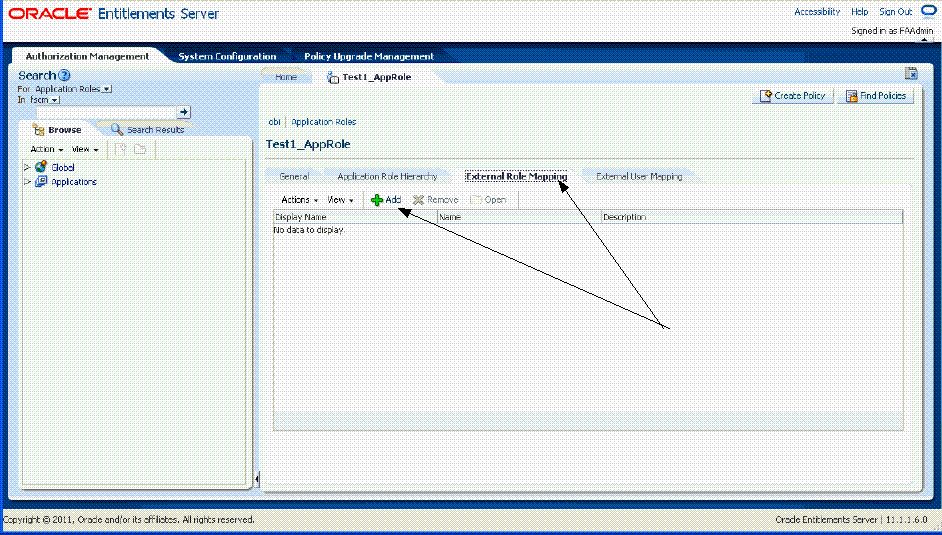Open the Action menu in the Browse panel
The height and width of the screenshot is (535, 942).
coord(47,150)
